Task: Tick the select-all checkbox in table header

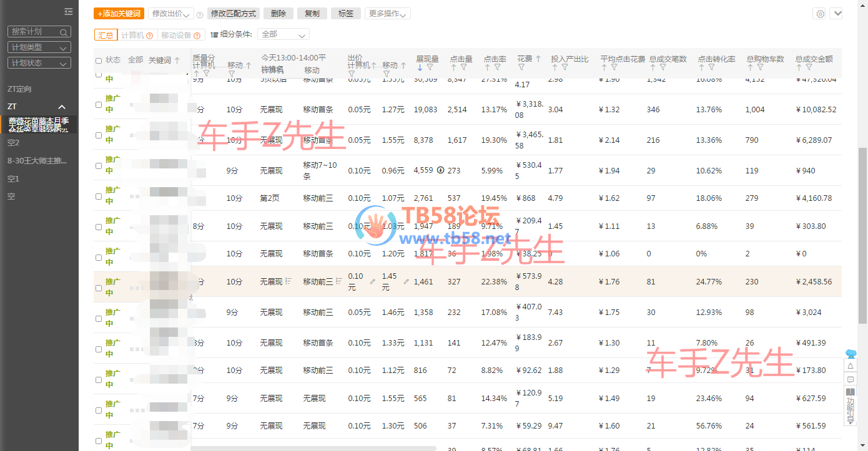Action: tap(99, 61)
